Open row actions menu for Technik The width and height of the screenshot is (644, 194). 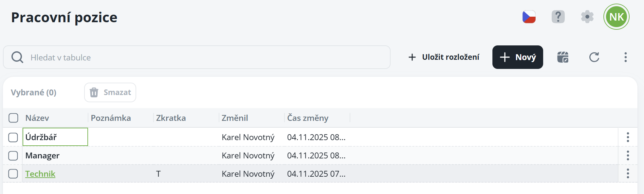[628, 173]
